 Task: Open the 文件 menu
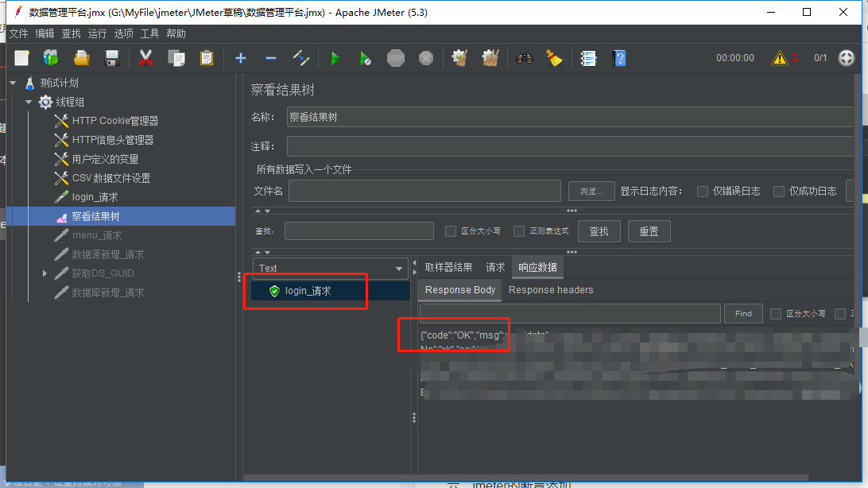18,33
